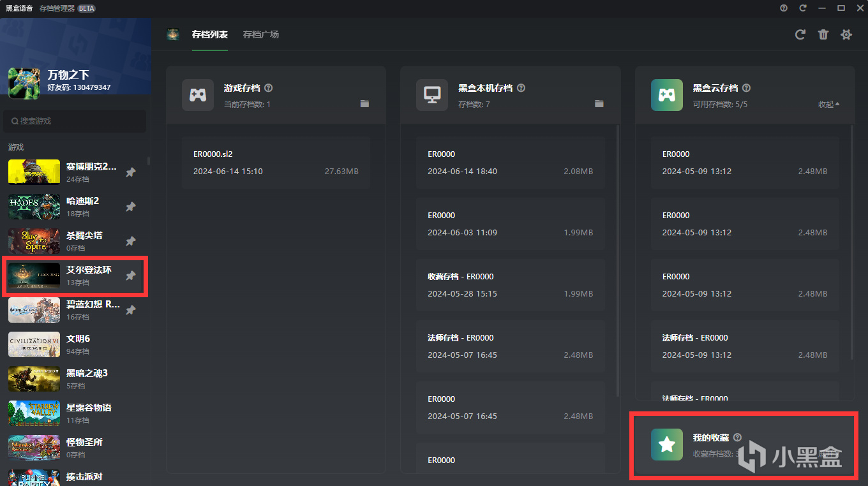The image size is (868, 486).
Task: Select local 法师存档 save dated 2024-05-07
Action: (x=510, y=346)
